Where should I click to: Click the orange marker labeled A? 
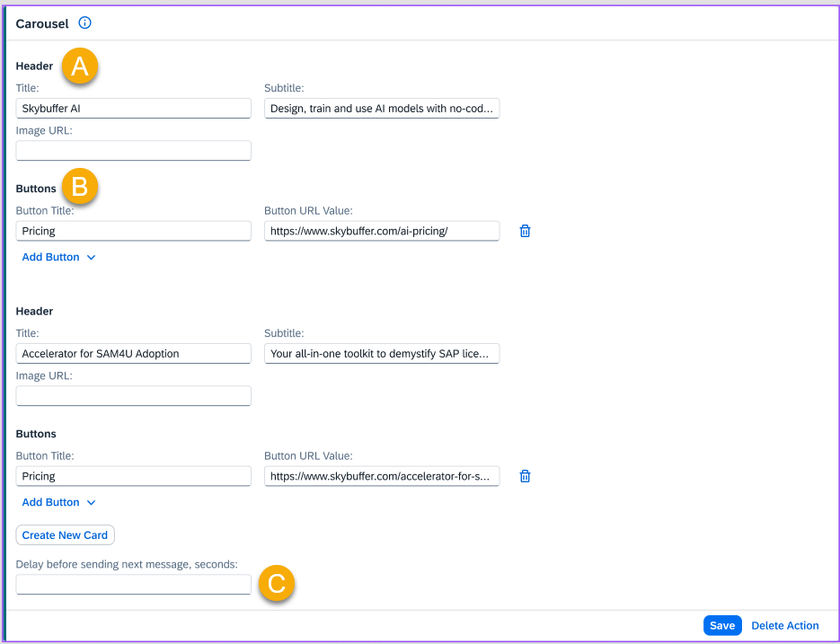tap(80, 66)
